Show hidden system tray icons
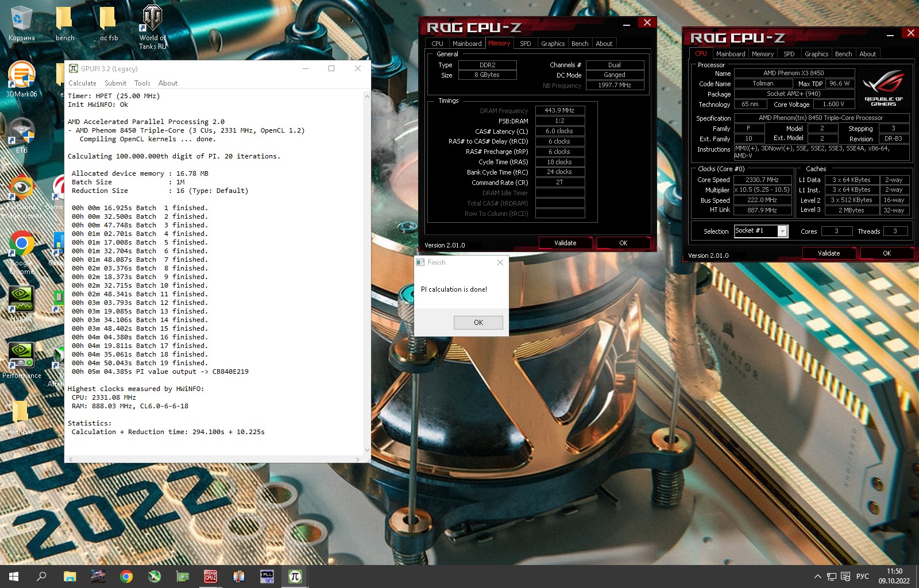The height and width of the screenshot is (588, 919). click(817, 577)
